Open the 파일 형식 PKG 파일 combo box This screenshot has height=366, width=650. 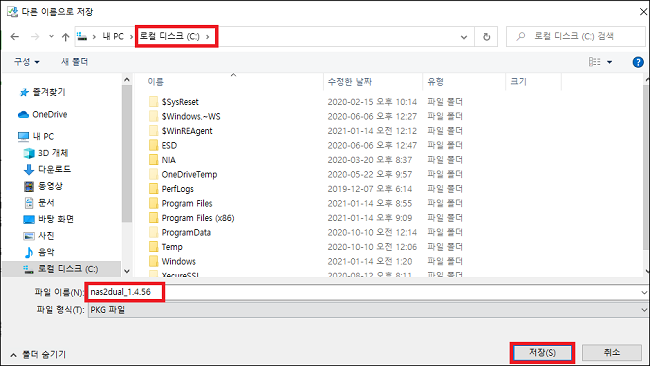click(368, 310)
